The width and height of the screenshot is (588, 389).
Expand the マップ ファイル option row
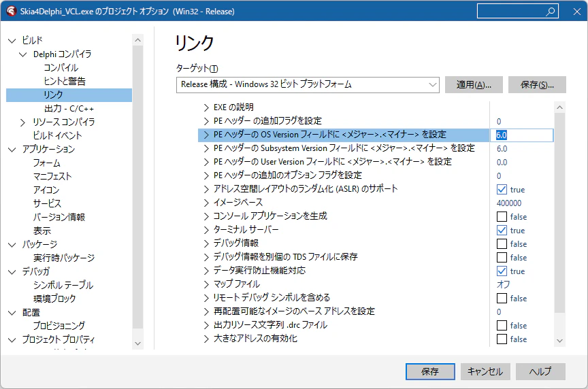tap(206, 284)
